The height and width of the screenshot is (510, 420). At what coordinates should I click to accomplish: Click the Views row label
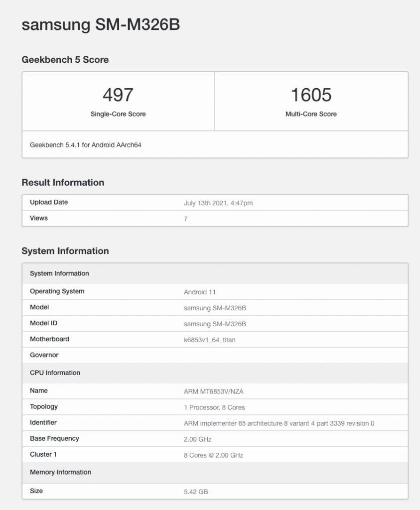[39, 218]
